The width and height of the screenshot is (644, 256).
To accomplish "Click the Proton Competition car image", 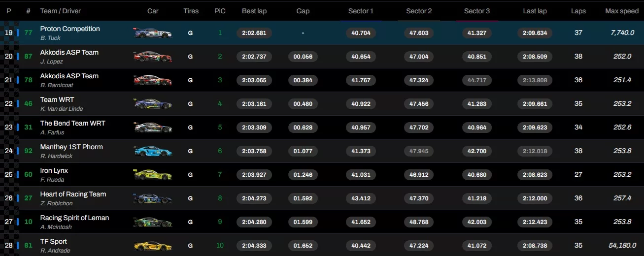I will 153,33.
